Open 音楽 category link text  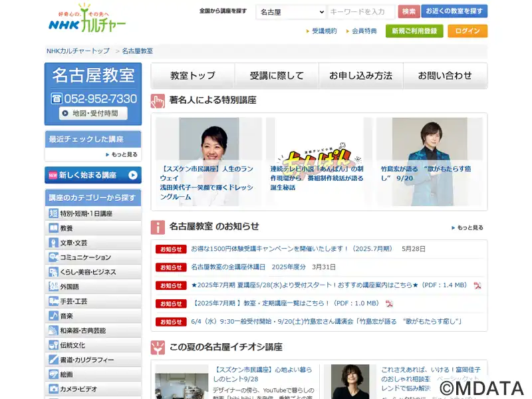coord(66,316)
